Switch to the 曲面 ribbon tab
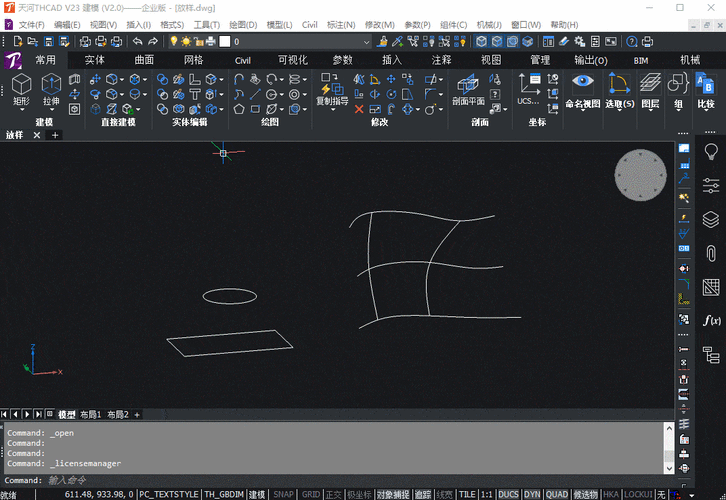726x500 pixels. [x=145, y=60]
